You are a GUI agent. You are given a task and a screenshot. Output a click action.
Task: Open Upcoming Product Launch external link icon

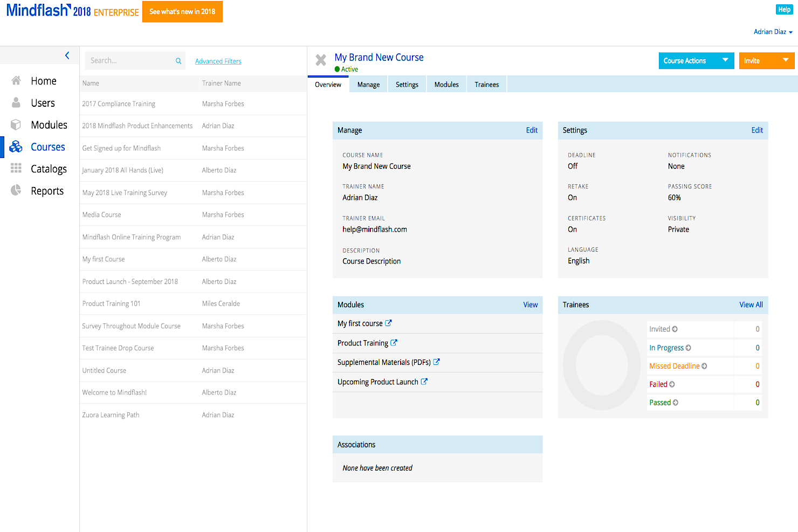[x=424, y=381]
